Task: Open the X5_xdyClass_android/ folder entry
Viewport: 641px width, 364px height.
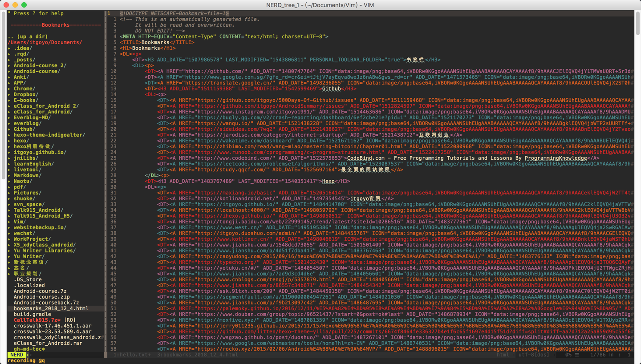Action: [x=45, y=245]
